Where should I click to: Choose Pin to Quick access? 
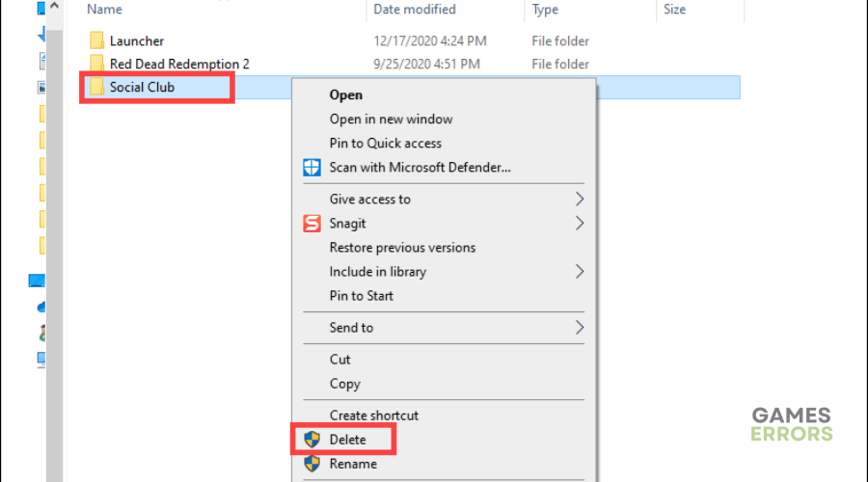tap(385, 144)
